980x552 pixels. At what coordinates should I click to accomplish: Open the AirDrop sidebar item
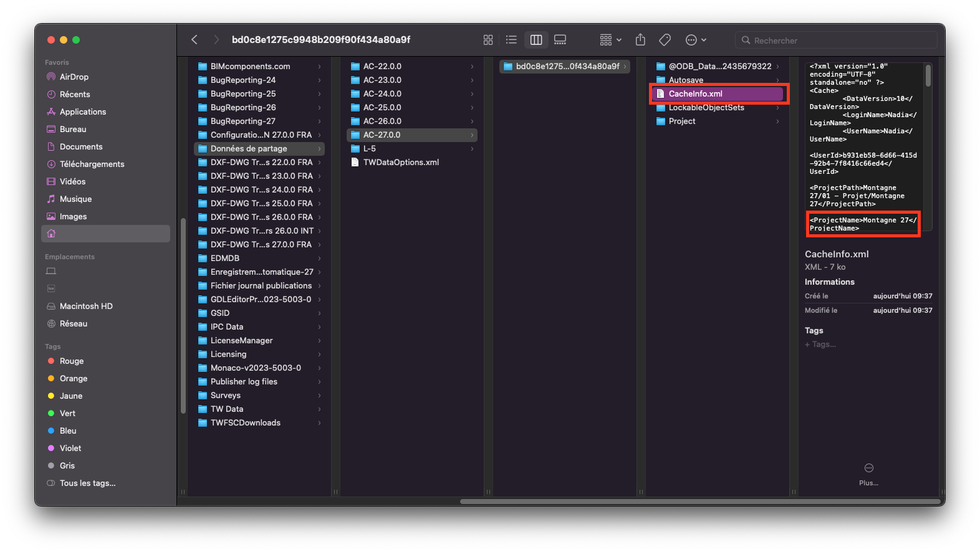click(74, 77)
